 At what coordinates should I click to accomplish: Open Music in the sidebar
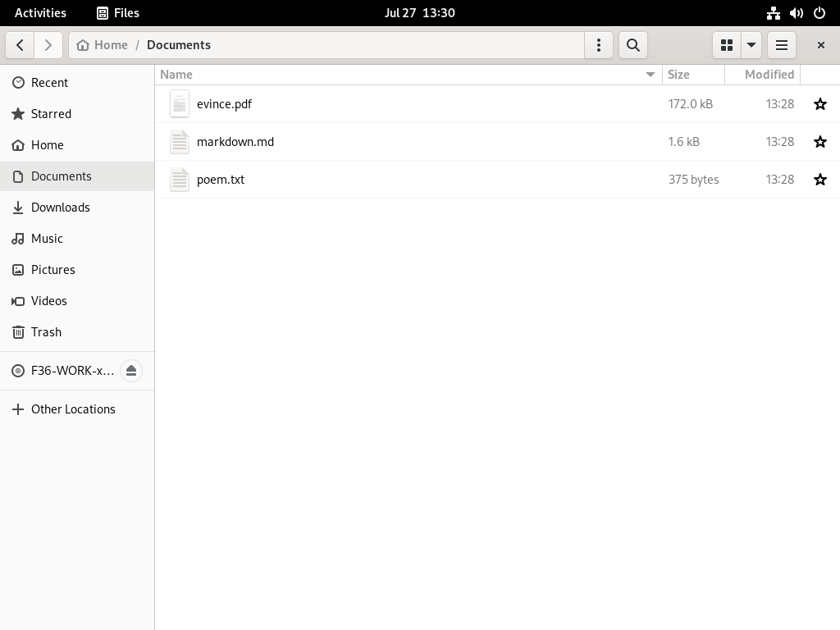point(77,239)
